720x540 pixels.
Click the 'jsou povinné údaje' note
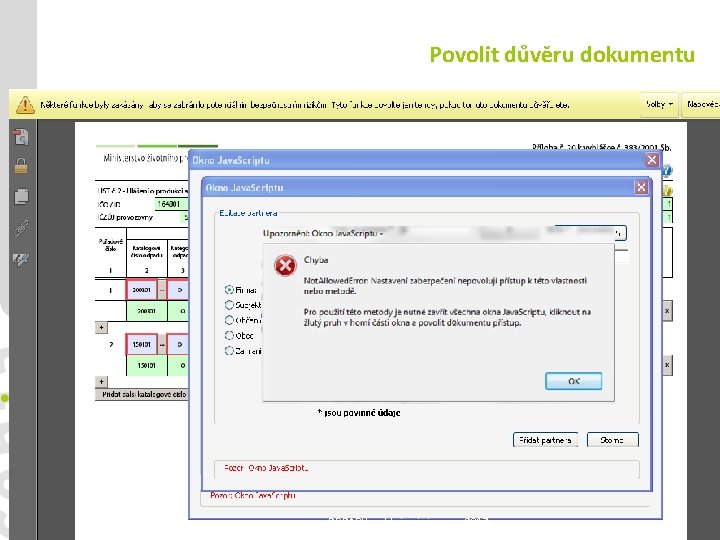tap(359, 413)
